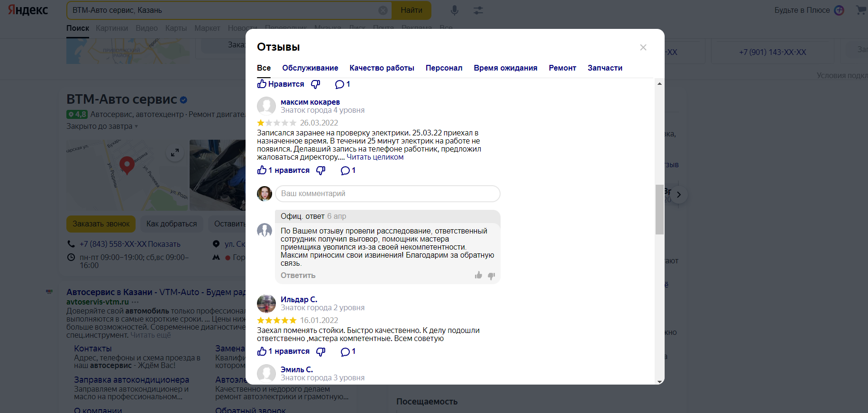Click the red map pin marker
The height and width of the screenshot is (413, 868).
[127, 165]
